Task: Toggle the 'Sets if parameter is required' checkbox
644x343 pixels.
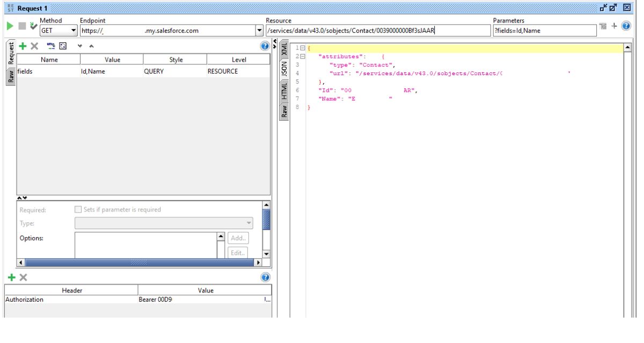Action: click(x=78, y=210)
